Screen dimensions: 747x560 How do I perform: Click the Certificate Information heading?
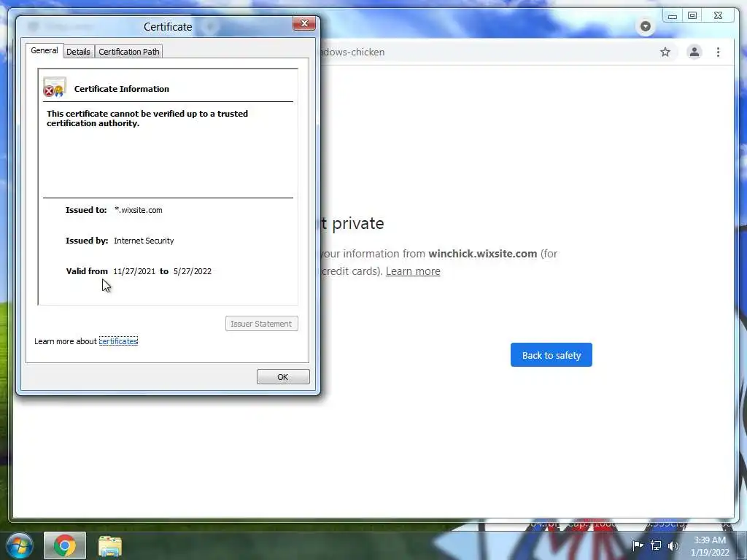click(x=122, y=89)
